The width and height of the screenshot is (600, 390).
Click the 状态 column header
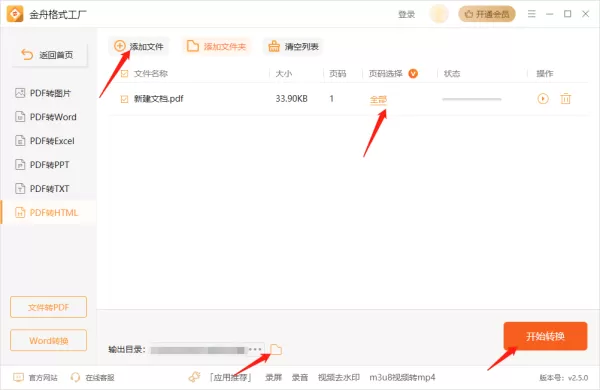click(x=452, y=73)
